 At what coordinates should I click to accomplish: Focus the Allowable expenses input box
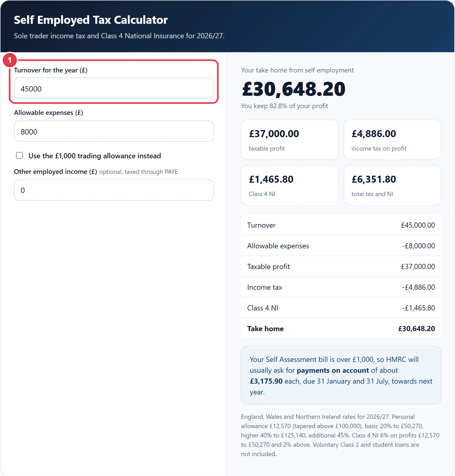[x=114, y=131]
